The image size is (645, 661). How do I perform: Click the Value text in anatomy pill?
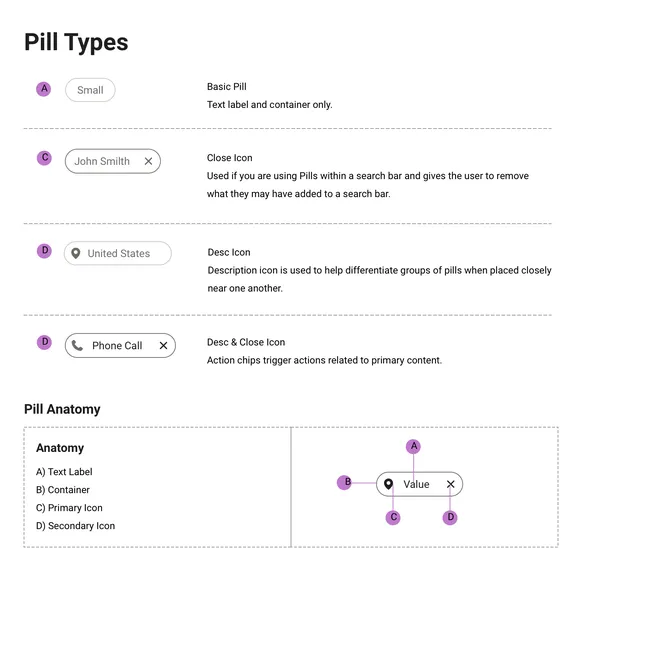pyautogui.click(x=417, y=484)
